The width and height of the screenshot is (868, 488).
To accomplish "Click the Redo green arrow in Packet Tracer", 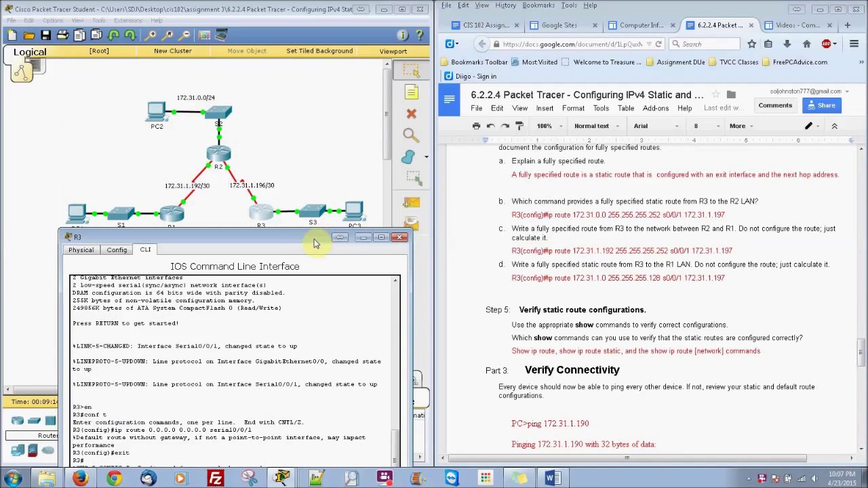I will pos(130,35).
